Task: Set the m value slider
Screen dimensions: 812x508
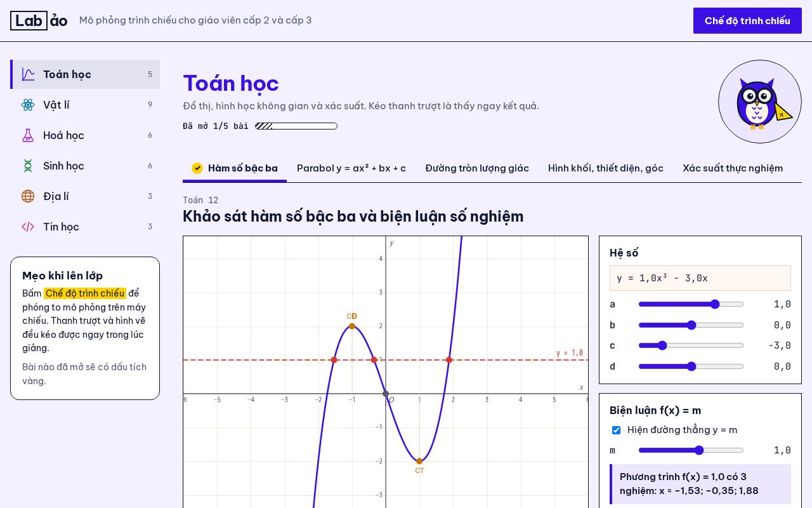Action: pos(691,450)
